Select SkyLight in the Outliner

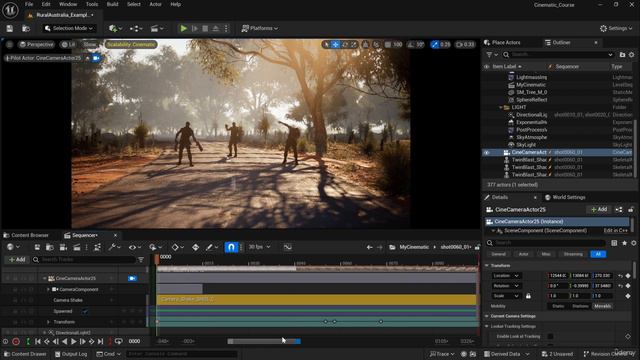click(x=526, y=144)
